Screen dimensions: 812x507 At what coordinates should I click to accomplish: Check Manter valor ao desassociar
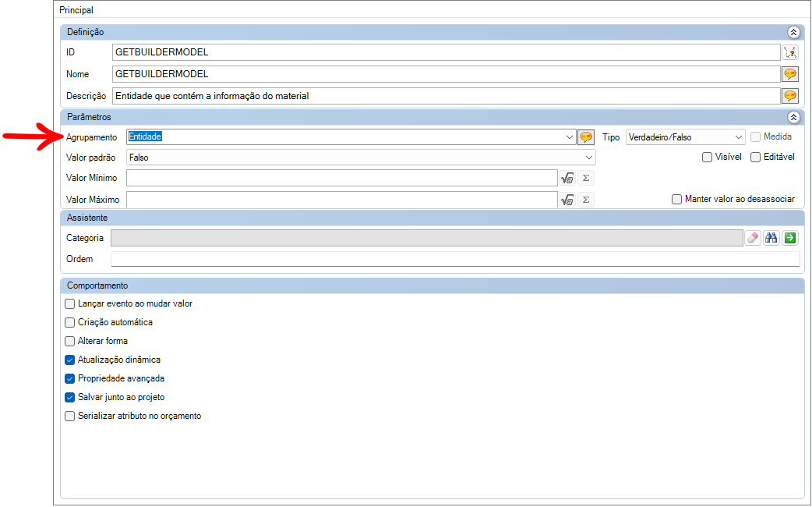coord(677,199)
